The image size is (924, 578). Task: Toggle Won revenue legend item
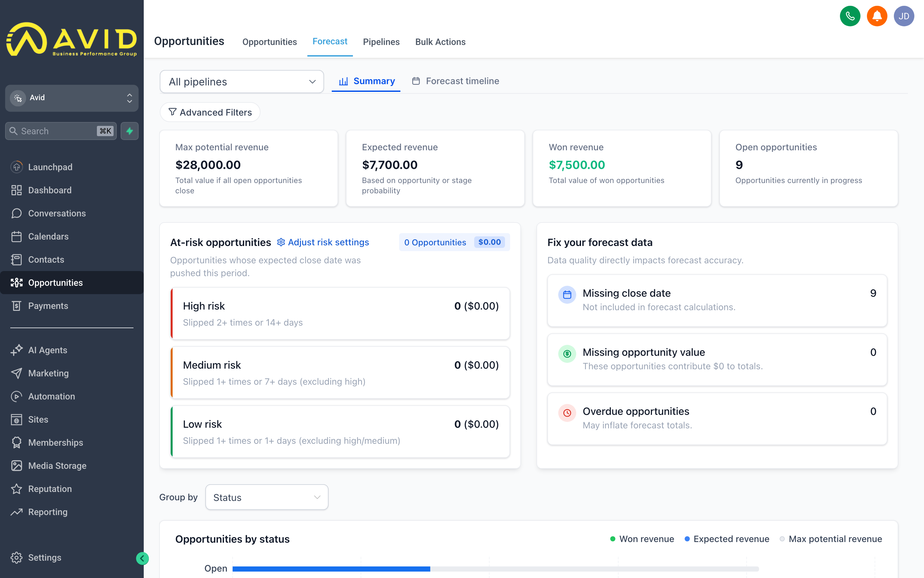[642, 539]
